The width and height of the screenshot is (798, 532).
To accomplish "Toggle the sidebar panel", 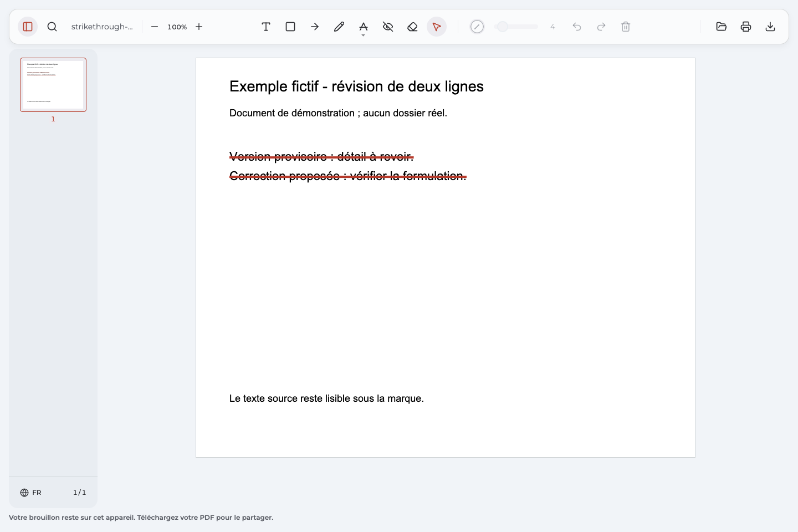I will [x=28, y=27].
